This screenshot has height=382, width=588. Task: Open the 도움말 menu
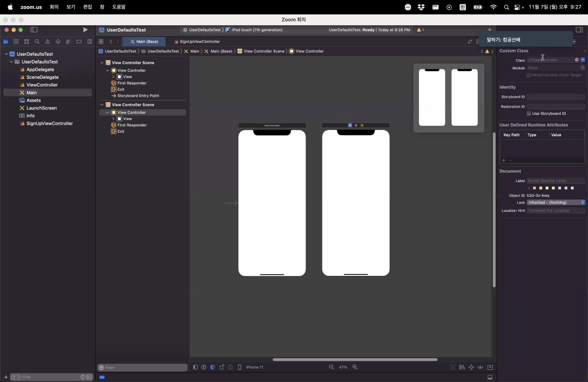[x=119, y=7]
